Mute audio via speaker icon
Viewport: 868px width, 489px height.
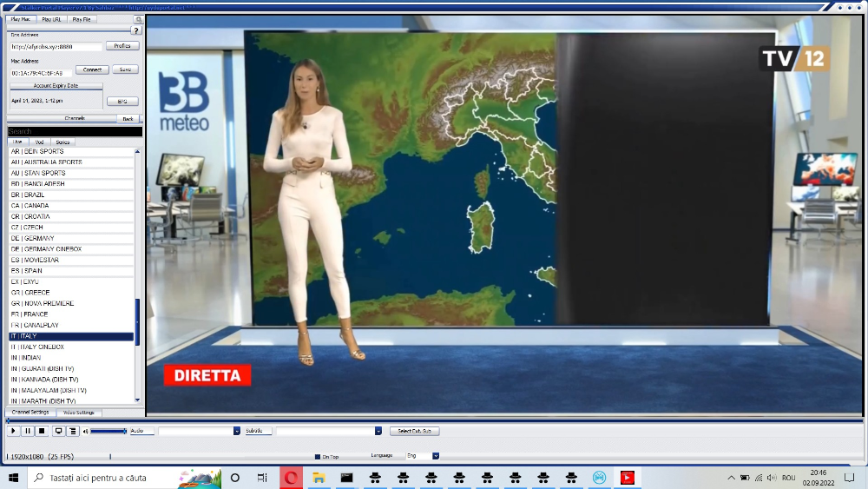pos(85,431)
